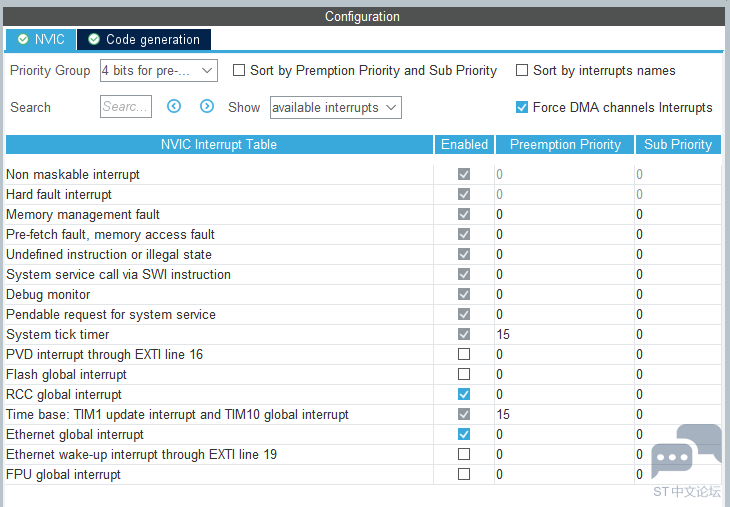
Task: Enable the Flash global interrupt checkbox
Action: click(x=464, y=374)
